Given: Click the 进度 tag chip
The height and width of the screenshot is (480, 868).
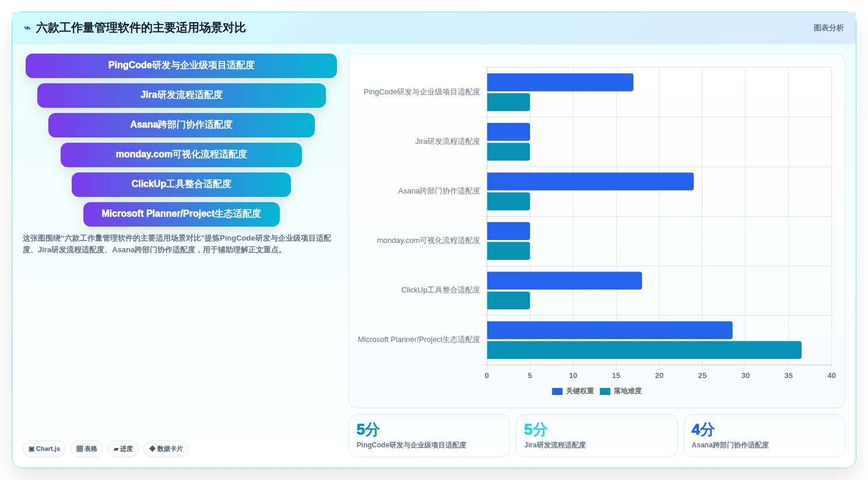Looking at the screenshot, I should click(x=123, y=449).
